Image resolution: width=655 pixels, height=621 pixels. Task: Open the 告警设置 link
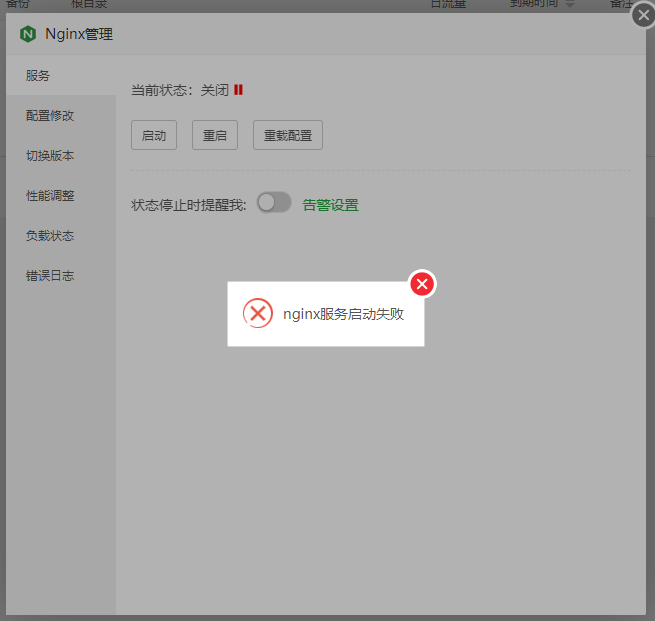[330, 205]
